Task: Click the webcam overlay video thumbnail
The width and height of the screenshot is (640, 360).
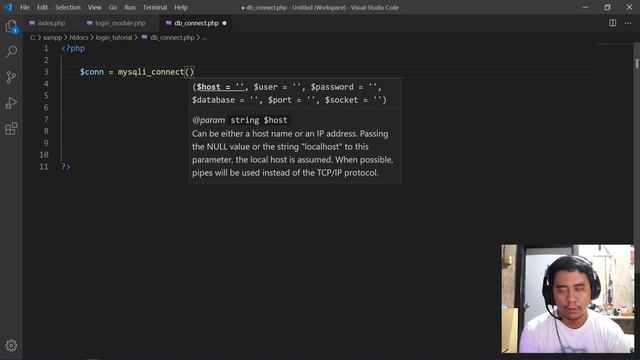Action: 568,299
